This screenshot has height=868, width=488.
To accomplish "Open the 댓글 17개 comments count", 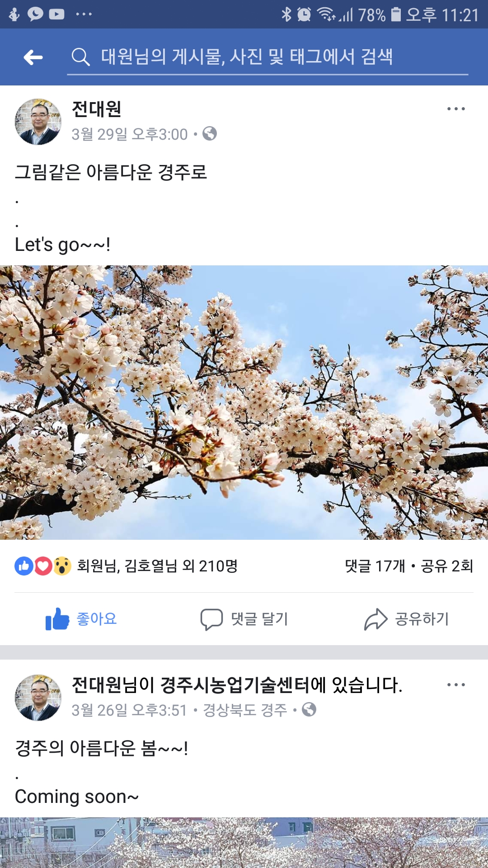I will (x=375, y=566).
